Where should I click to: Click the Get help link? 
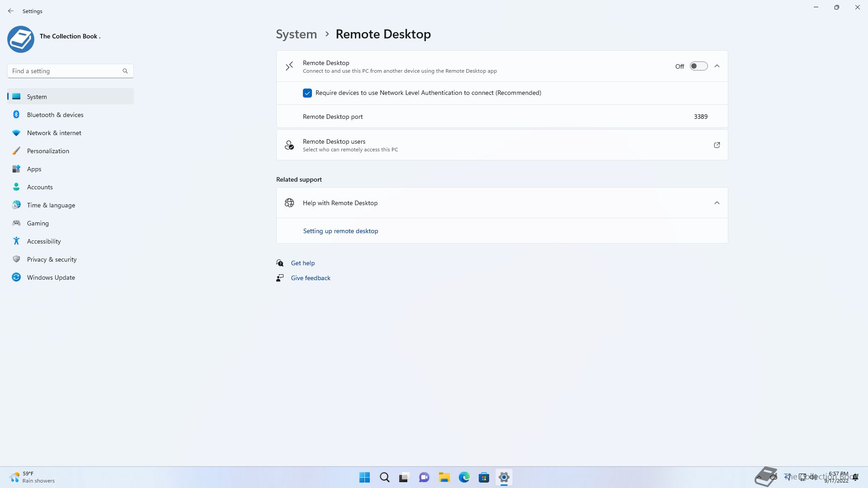click(x=302, y=263)
